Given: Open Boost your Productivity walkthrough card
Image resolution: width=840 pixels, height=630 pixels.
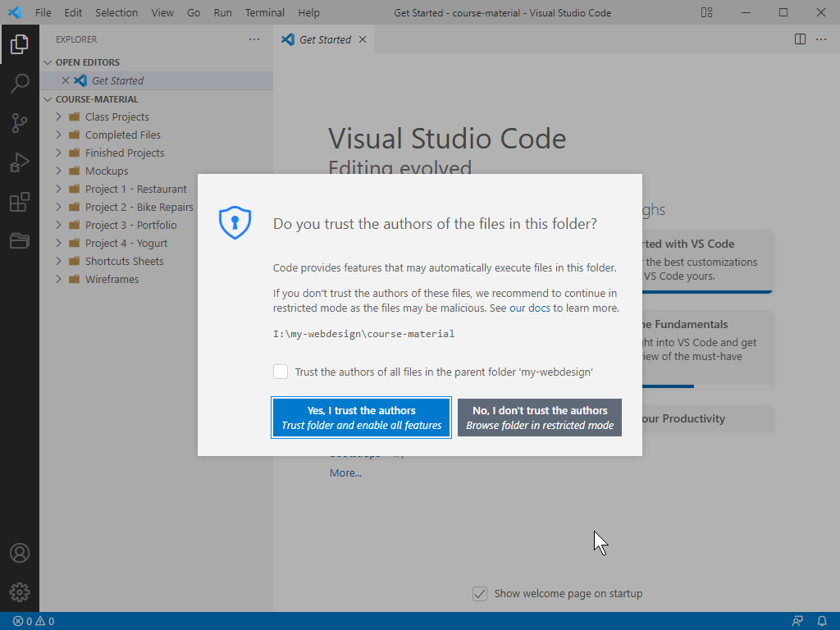Looking at the screenshot, I should (x=707, y=418).
